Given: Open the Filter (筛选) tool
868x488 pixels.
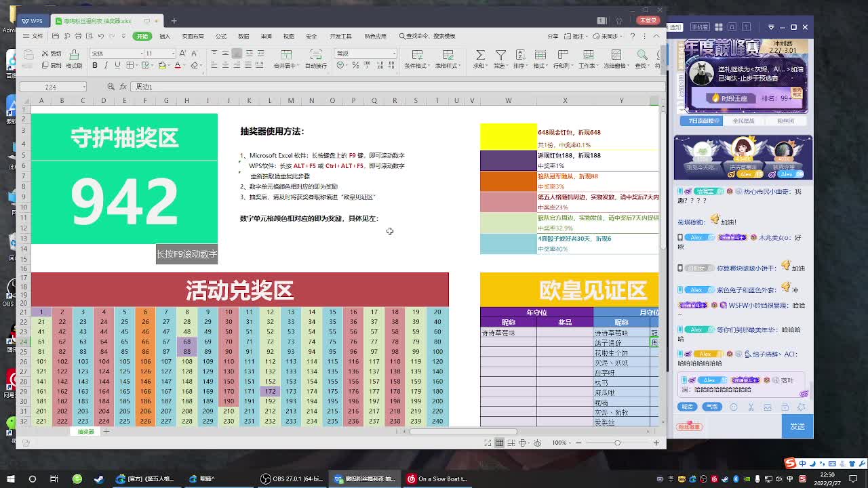Looking at the screenshot, I should click(502, 57).
